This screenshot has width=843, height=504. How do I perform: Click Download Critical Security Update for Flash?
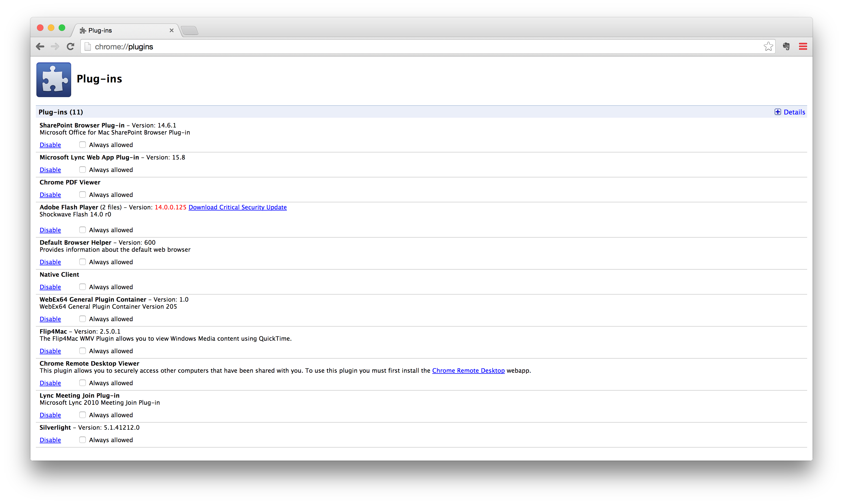point(237,207)
